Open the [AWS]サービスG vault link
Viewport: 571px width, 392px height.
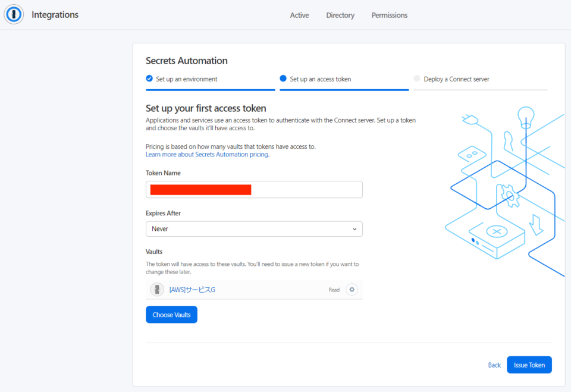click(x=192, y=290)
